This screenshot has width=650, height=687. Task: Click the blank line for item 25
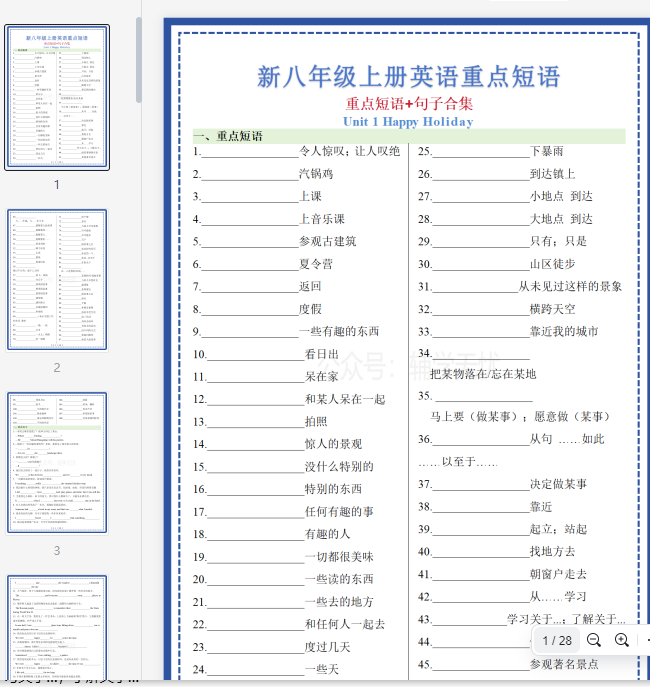pos(481,156)
